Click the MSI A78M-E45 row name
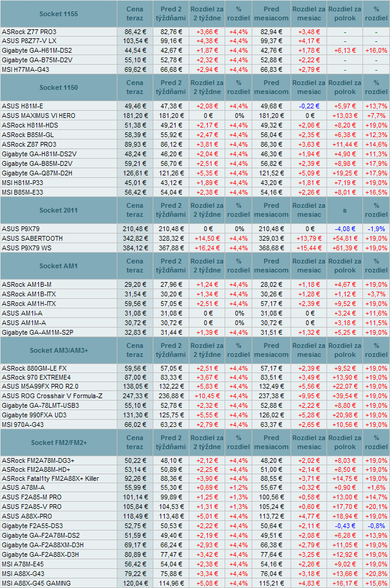 pos(23,564)
